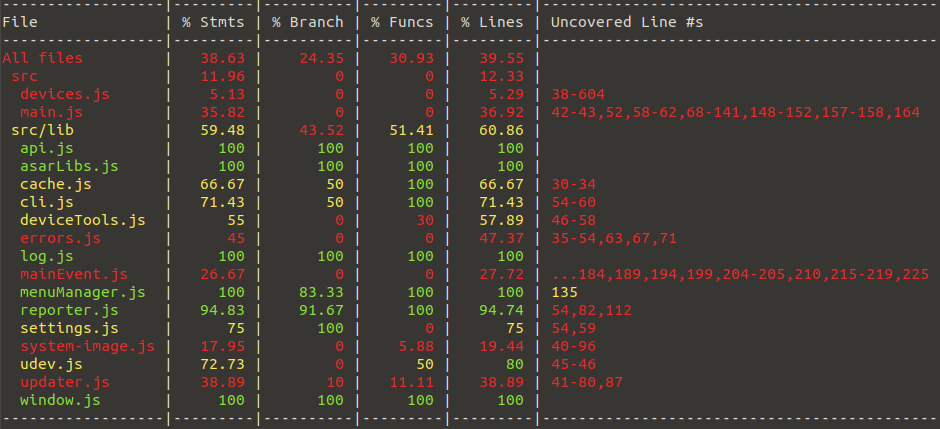Click system-image.js functions value 5.88

415,346
